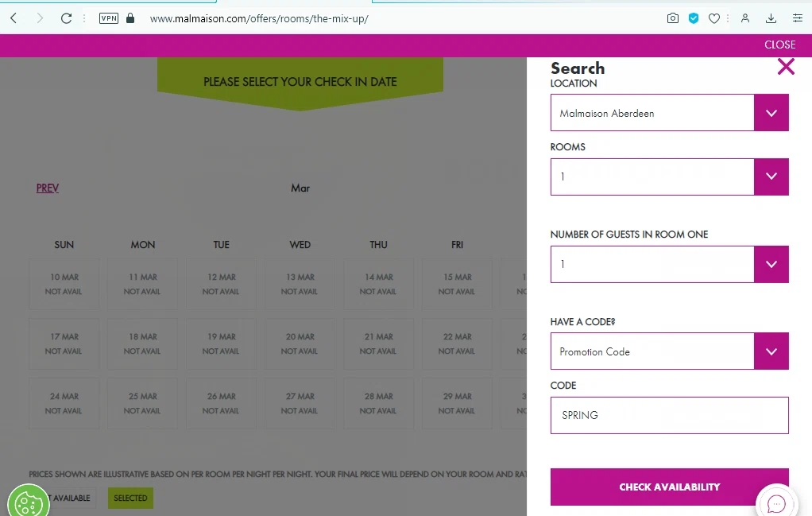
Task: Reload the current page
Action: [66, 18]
